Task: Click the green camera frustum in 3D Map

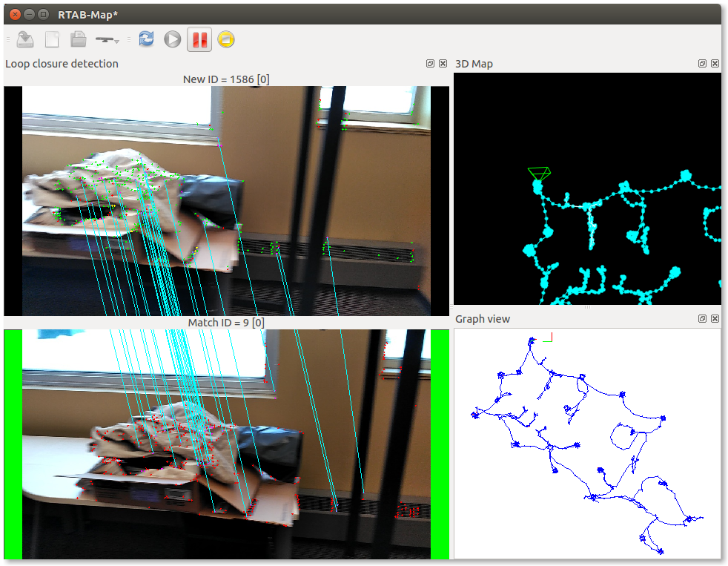Action: tap(539, 173)
